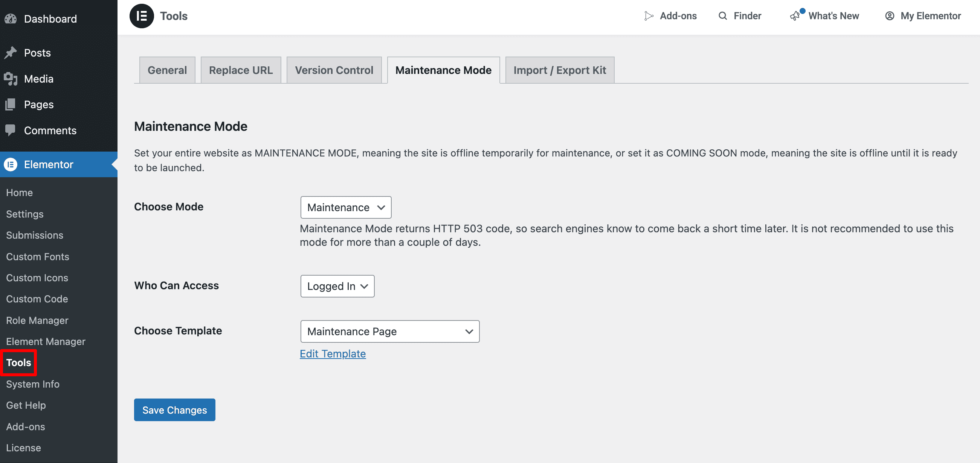This screenshot has height=463, width=980.
Task: Open Custom Fonts submenu item
Action: point(38,256)
